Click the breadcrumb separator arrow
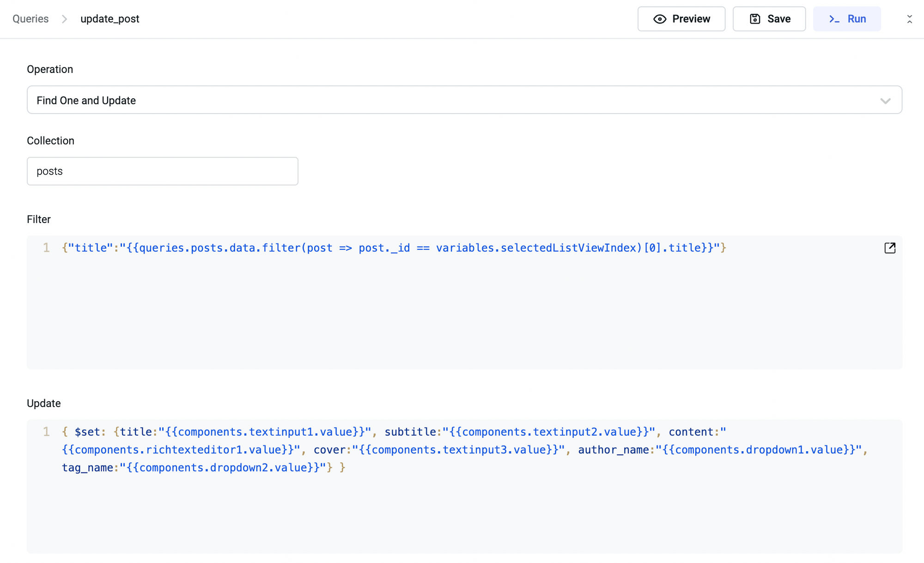 coord(65,19)
